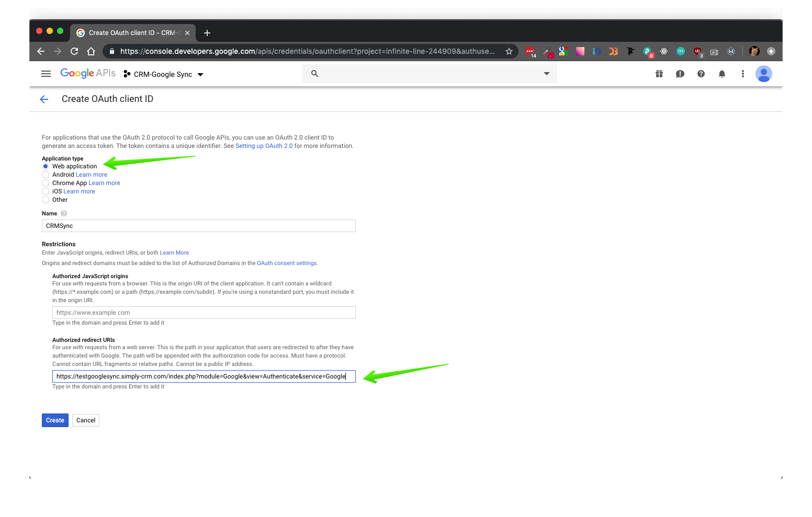Image resolution: width=812 pixels, height=517 pixels.
Task: Click the search magnifier icon
Action: tap(314, 74)
